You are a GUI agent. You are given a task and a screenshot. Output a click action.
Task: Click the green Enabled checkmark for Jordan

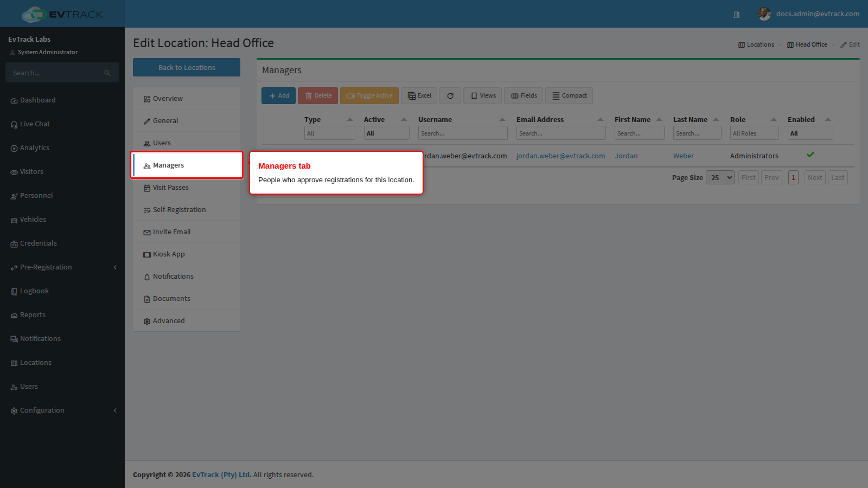click(x=810, y=155)
